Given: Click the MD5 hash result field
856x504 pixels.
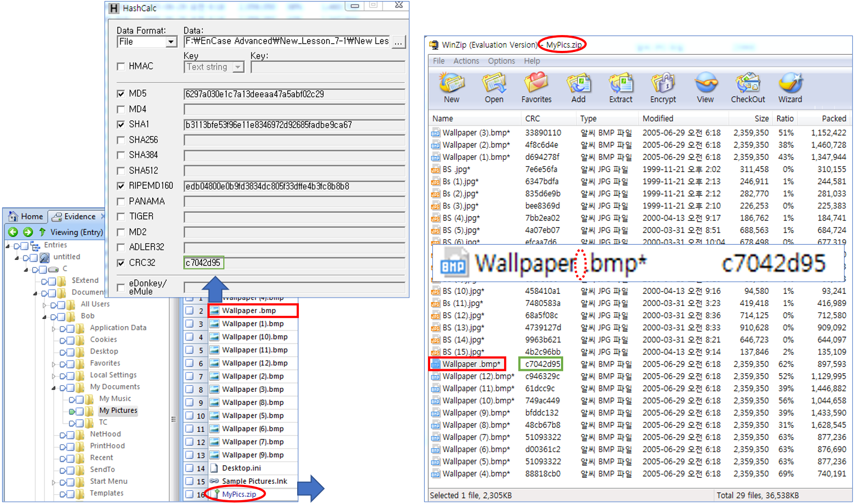Looking at the screenshot, I should (294, 94).
